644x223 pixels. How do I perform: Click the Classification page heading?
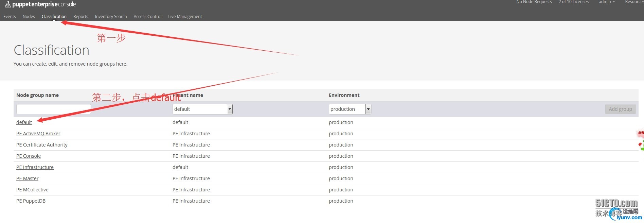point(52,50)
